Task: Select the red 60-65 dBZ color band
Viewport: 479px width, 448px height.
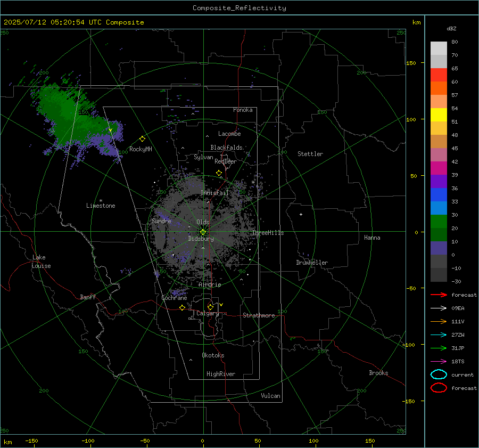Action: (439, 75)
